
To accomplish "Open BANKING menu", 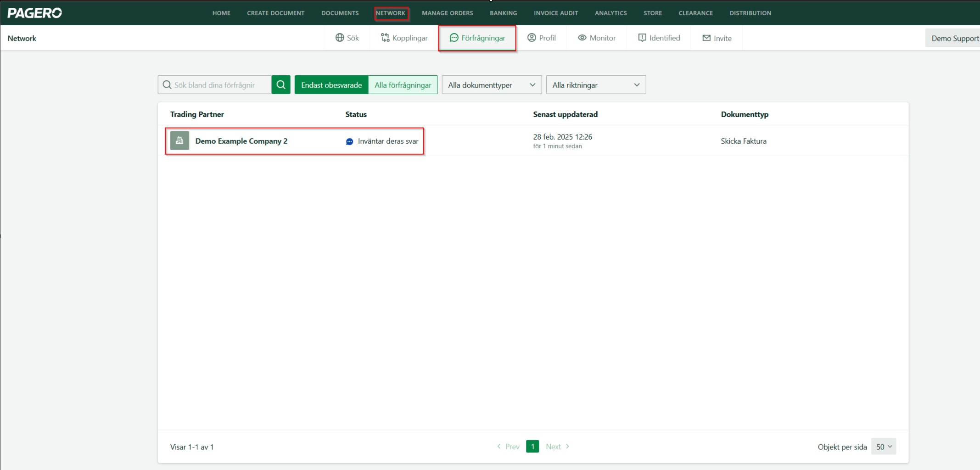I will click(x=504, y=13).
